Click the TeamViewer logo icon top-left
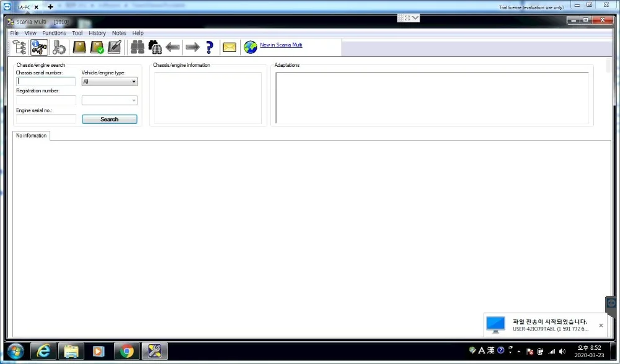Image resolution: width=620 pixels, height=364 pixels. click(7, 7)
